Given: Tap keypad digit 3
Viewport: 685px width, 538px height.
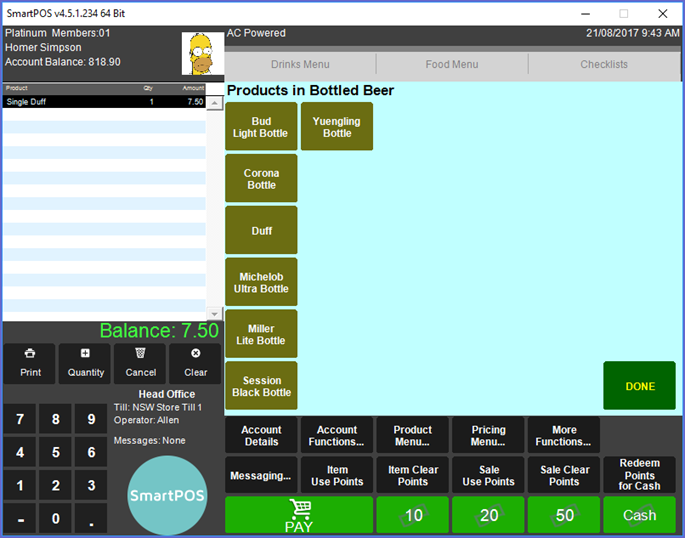Looking at the screenshot, I should coord(91,485).
